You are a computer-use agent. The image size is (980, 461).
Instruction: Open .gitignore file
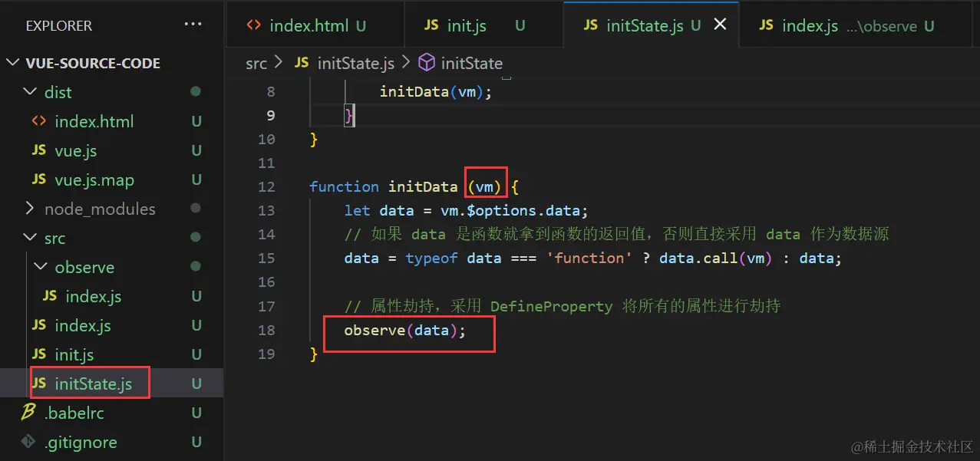pyautogui.click(x=81, y=442)
